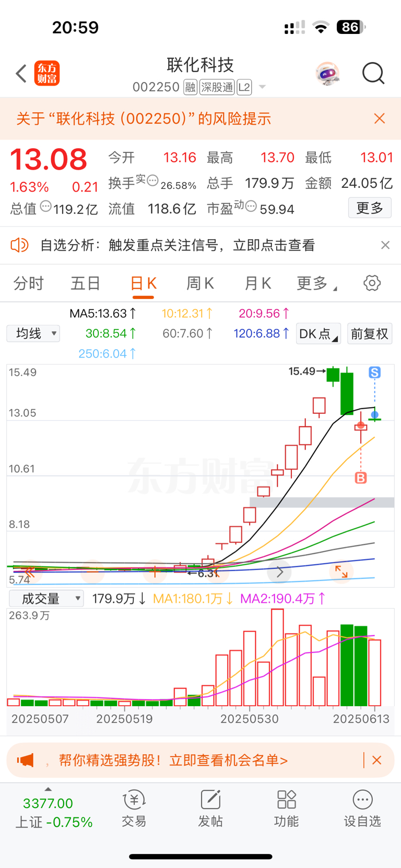Tap the megaphone icon in bottom banner
Image resolution: width=401 pixels, height=868 pixels.
[x=25, y=760]
